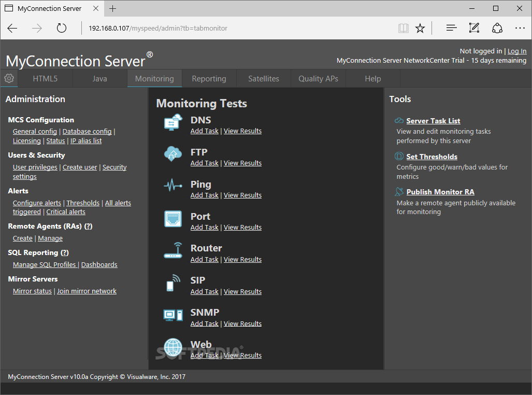
Task: Click the help (?) next to Remote Agents
Action: coord(88,226)
